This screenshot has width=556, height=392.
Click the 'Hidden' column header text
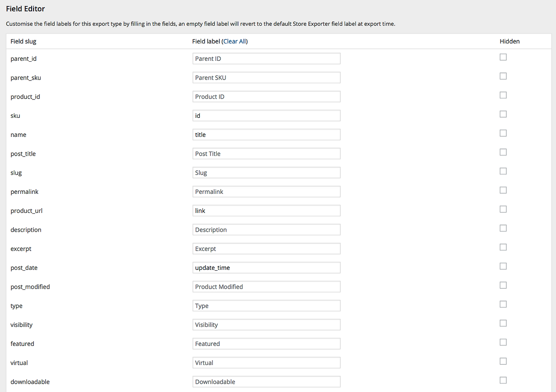[x=510, y=41]
